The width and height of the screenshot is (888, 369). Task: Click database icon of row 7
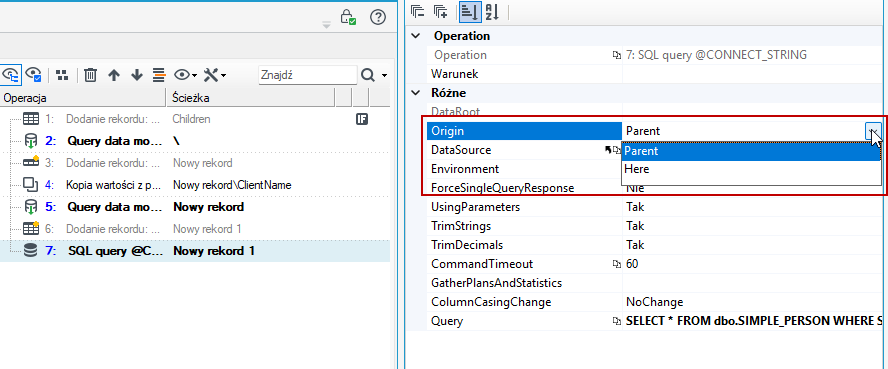coord(31,251)
